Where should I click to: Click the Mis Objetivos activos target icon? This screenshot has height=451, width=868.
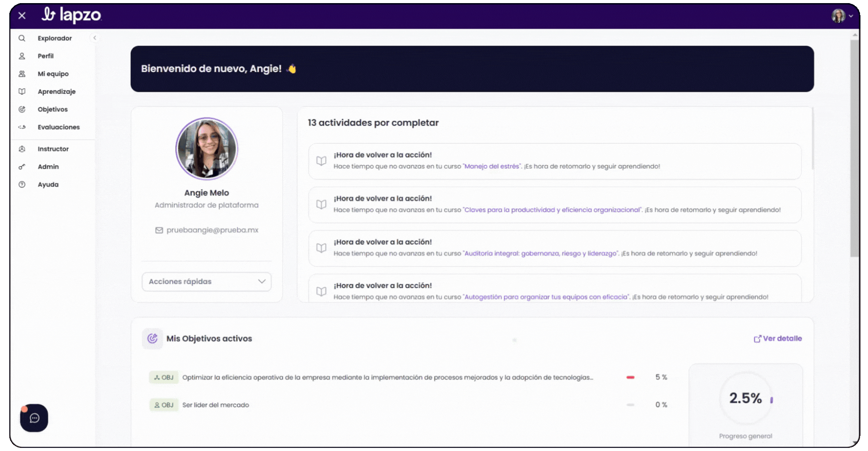(152, 339)
